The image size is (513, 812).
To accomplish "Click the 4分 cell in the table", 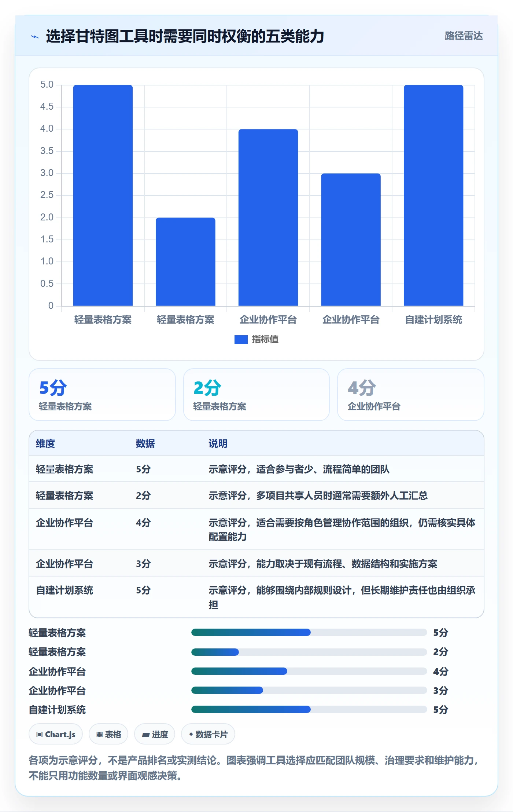I will (143, 523).
